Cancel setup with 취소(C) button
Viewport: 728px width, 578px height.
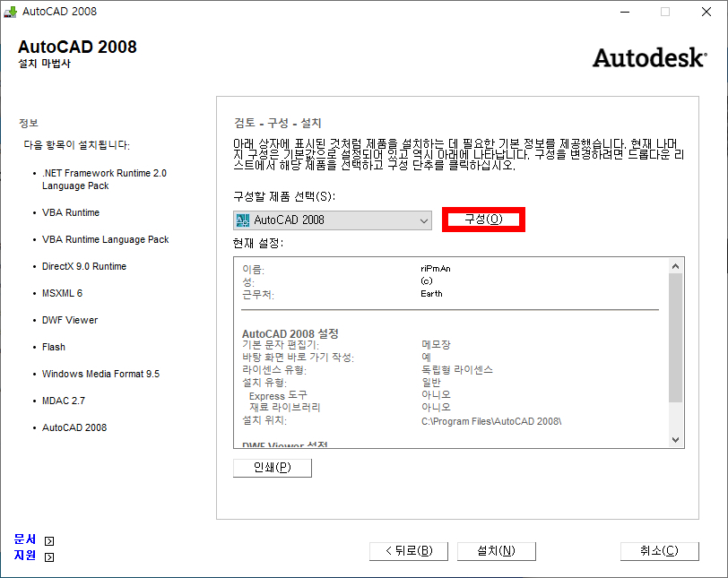coord(659,551)
